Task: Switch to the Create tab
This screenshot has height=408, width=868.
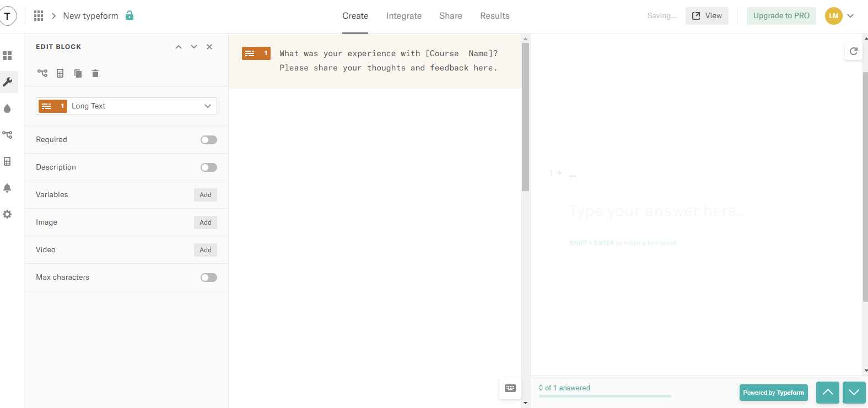Action: (355, 16)
